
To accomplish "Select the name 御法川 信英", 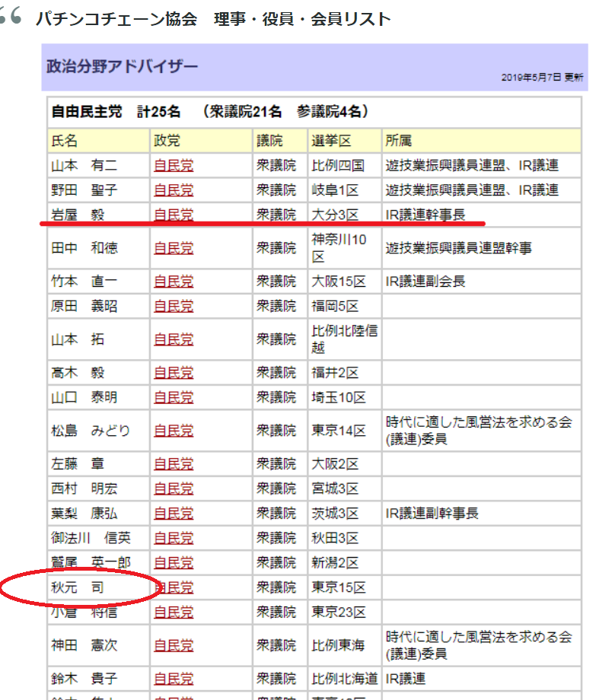I will point(91,538).
